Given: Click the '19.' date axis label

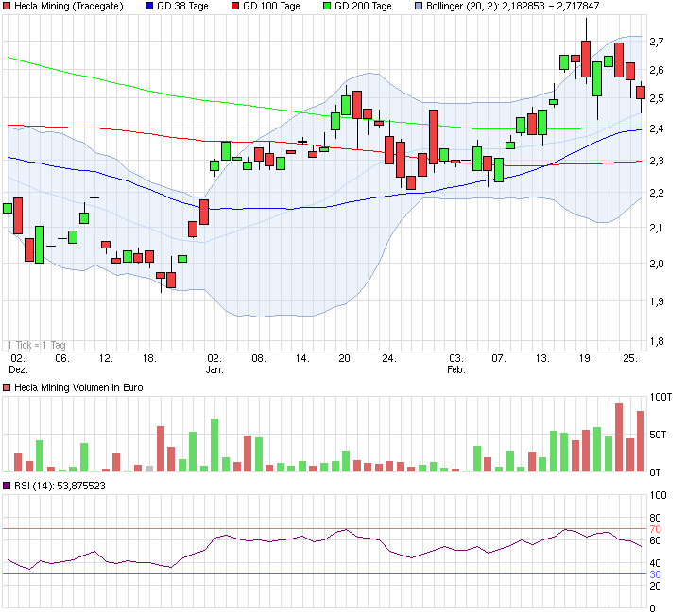Looking at the screenshot, I should coord(586,358).
